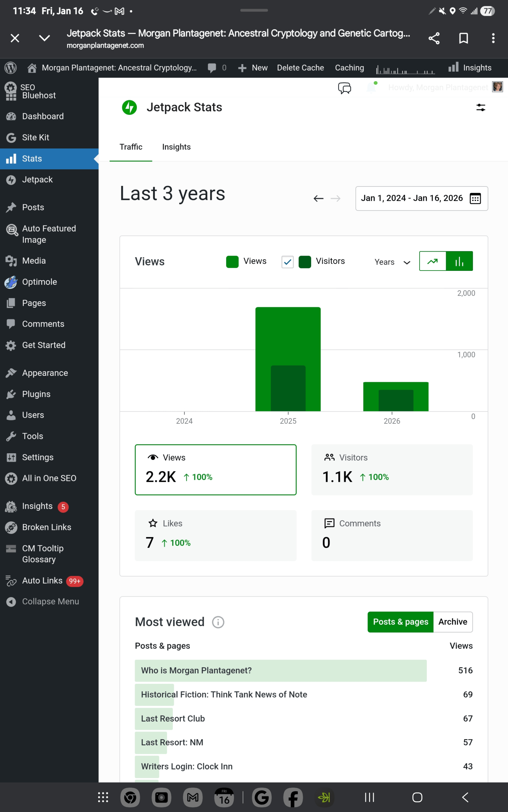Go to previous period with left arrow
The image size is (508, 812).
point(318,199)
